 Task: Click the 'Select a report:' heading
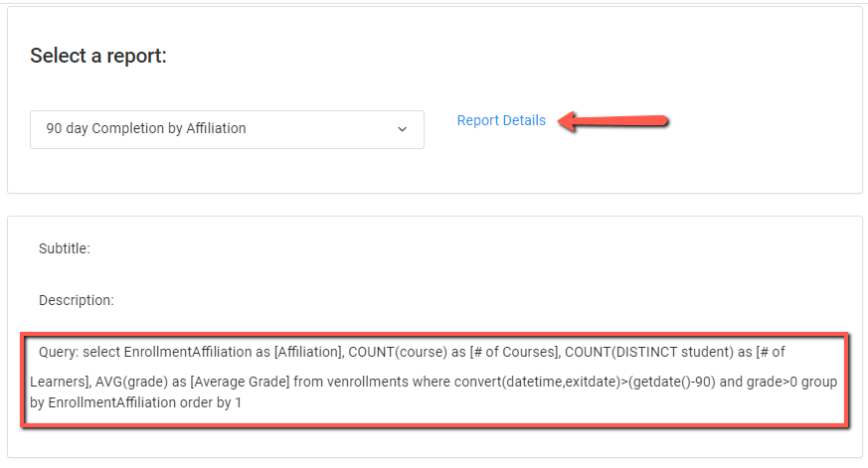coord(98,56)
